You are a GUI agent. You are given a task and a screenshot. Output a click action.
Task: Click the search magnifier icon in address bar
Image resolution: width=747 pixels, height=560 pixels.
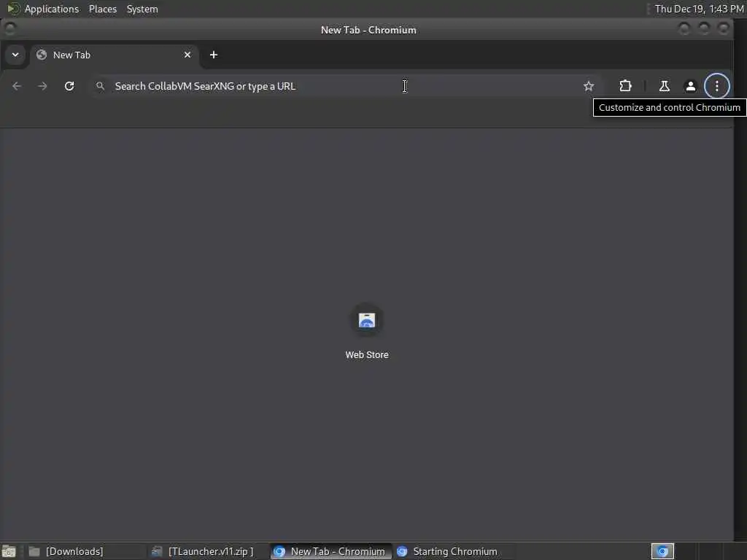pos(100,86)
